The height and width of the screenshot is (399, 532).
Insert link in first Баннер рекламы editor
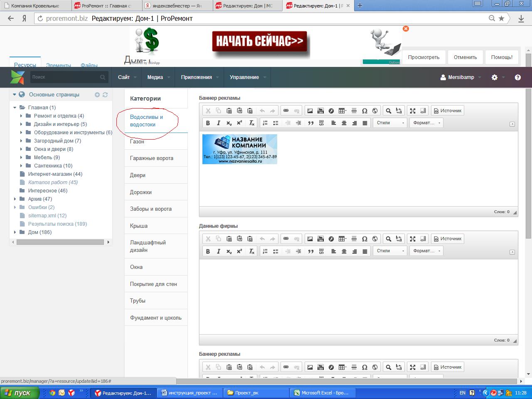point(286,111)
